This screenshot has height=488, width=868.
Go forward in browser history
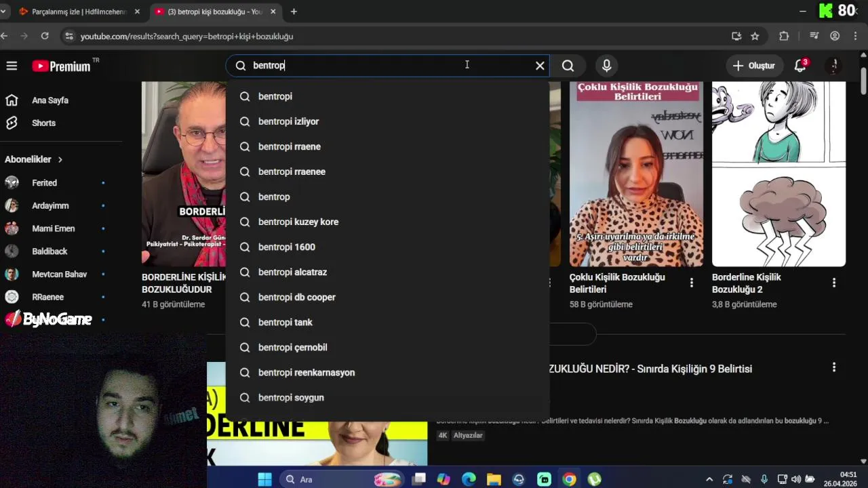click(24, 36)
